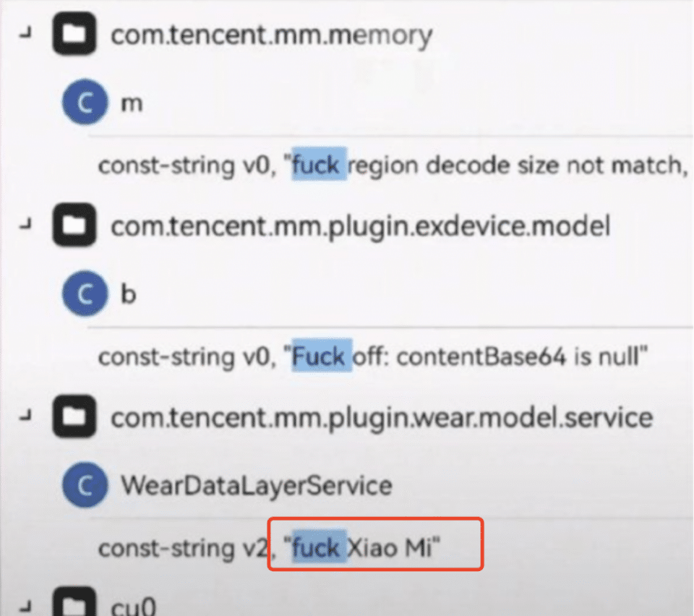Image resolution: width=694 pixels, height=616 pixels.
Task: Click the com.tencent.mm.memory folder icon
Action: click(x=74, y=34)
